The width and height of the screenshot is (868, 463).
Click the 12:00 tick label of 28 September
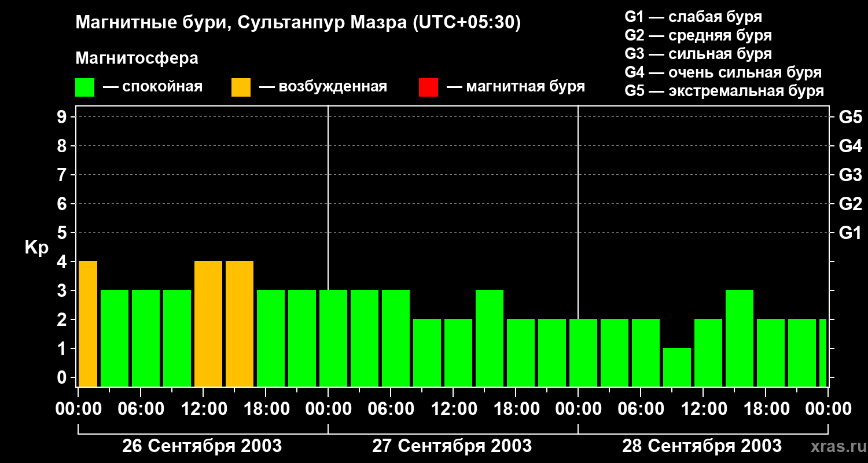(703, 409)
